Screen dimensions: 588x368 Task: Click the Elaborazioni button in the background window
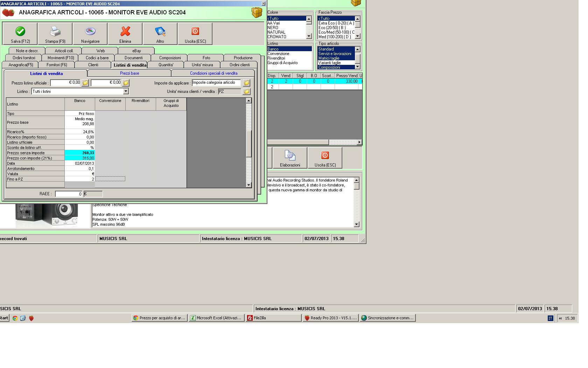290,158
